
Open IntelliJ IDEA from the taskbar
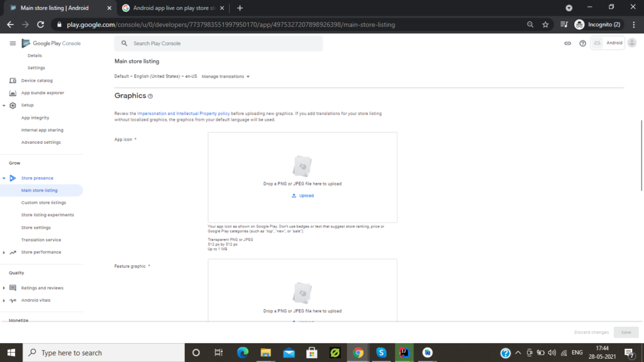click(x=403, y=353)
